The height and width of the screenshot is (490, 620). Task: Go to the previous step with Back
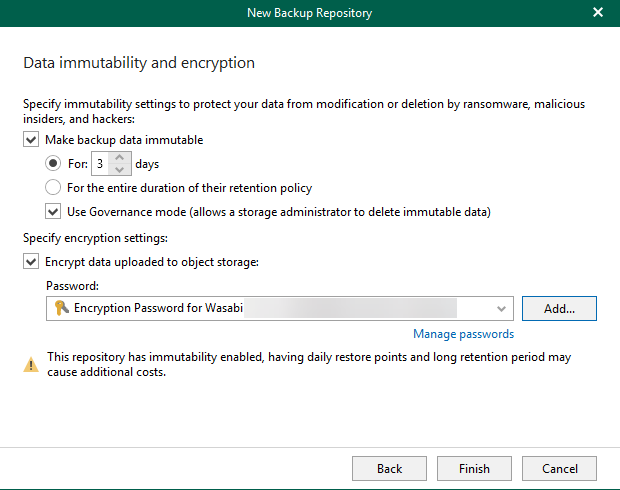[389, 468]
